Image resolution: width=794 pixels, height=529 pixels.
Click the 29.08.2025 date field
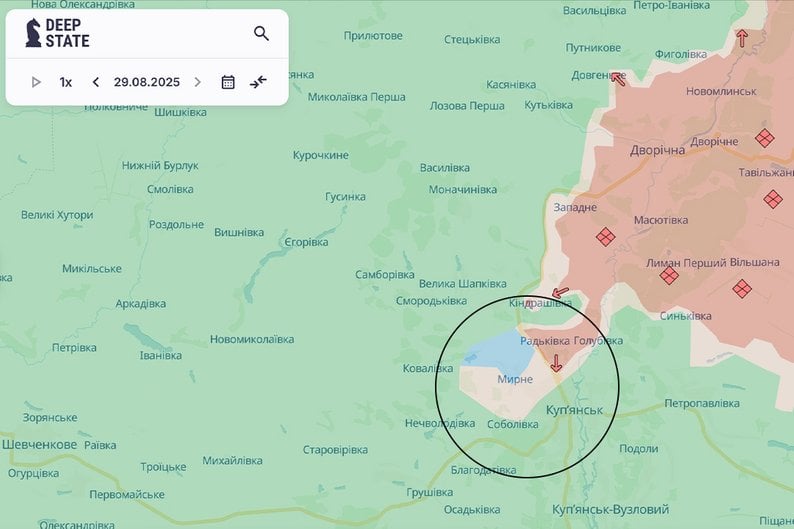point(147,82)
